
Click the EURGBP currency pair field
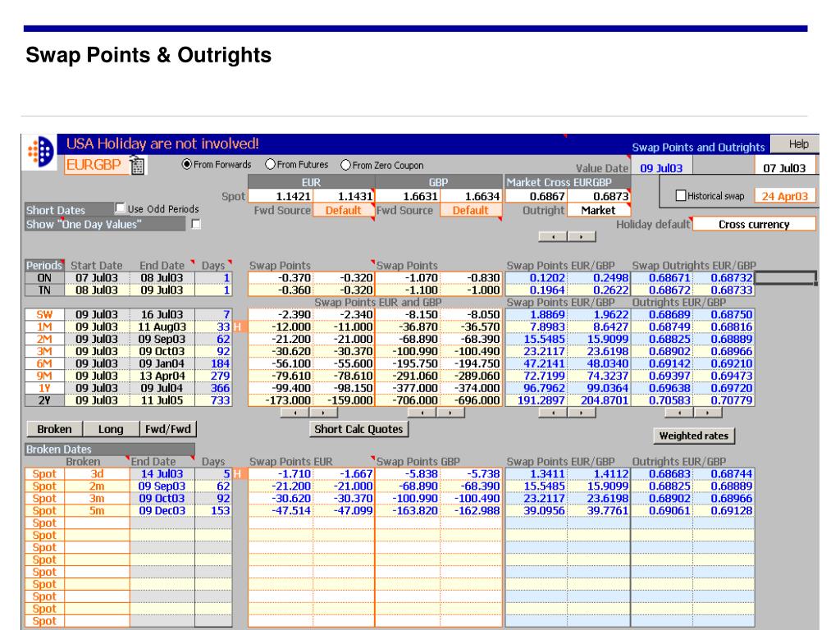pos(97,165)
